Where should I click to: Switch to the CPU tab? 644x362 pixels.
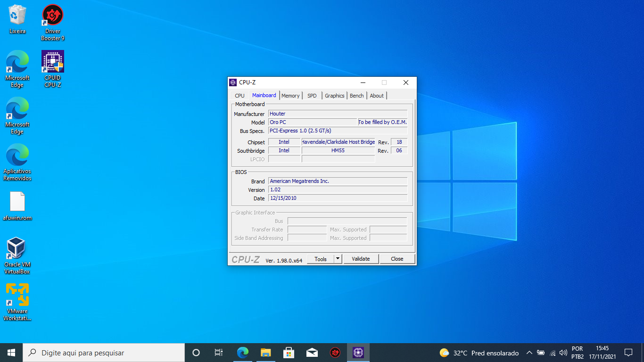[x=240, y=96]
